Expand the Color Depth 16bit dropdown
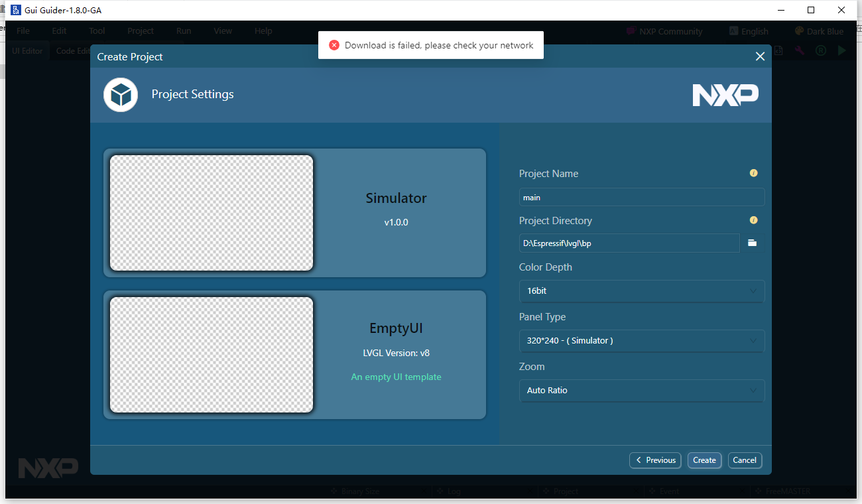 (641, 291)
